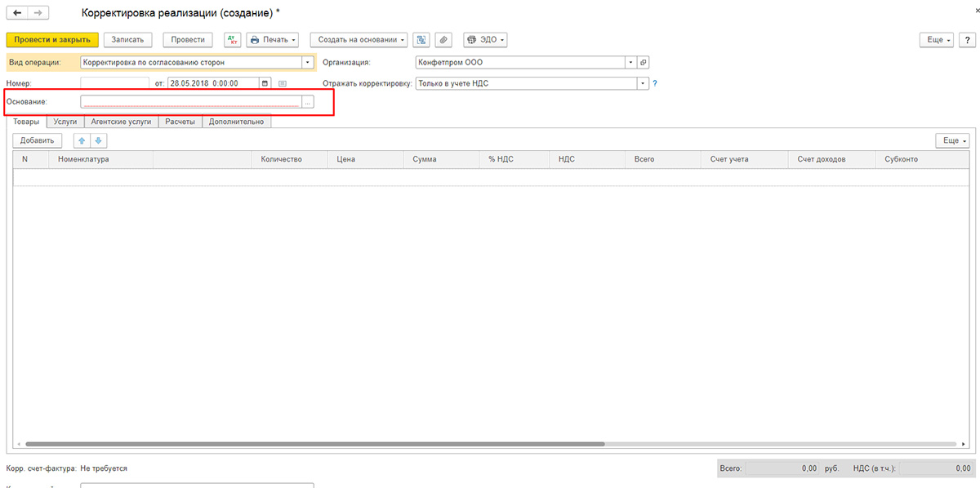
Task: Open attached files via paperclip icon
Action: [443, 39]
